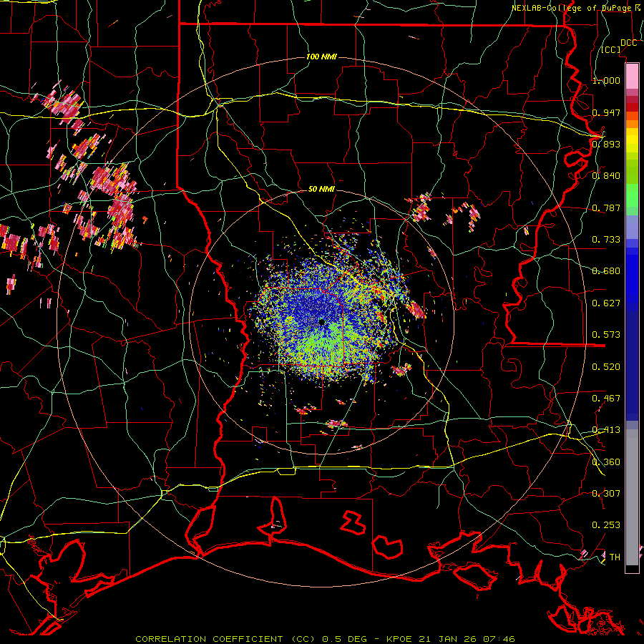Click the 0.5 DEG elevation text in the caption
The width and height of the screenshot is (644, 644).
tap(344, 639)
